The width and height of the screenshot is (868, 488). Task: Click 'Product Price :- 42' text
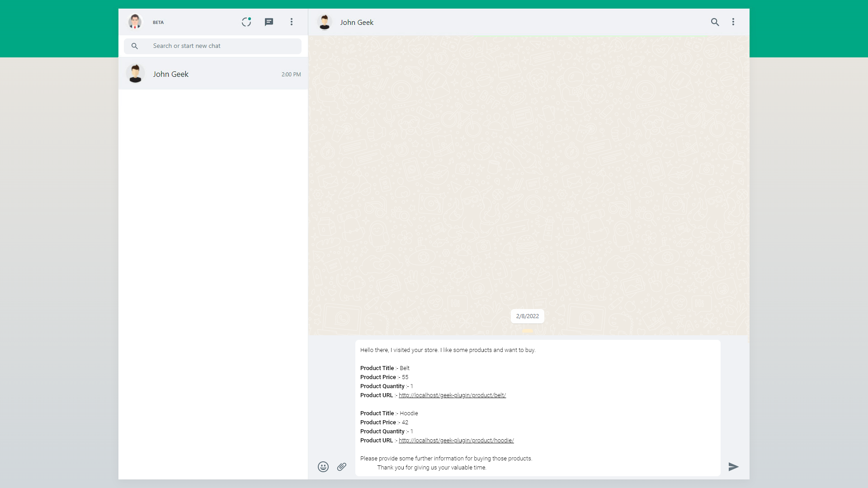click(x=384, y=422)
